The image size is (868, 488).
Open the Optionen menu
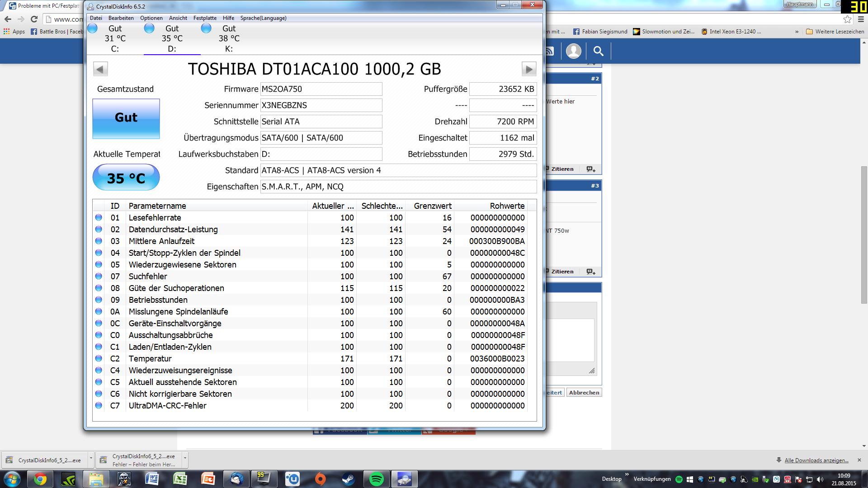click(x=151, y=18)
